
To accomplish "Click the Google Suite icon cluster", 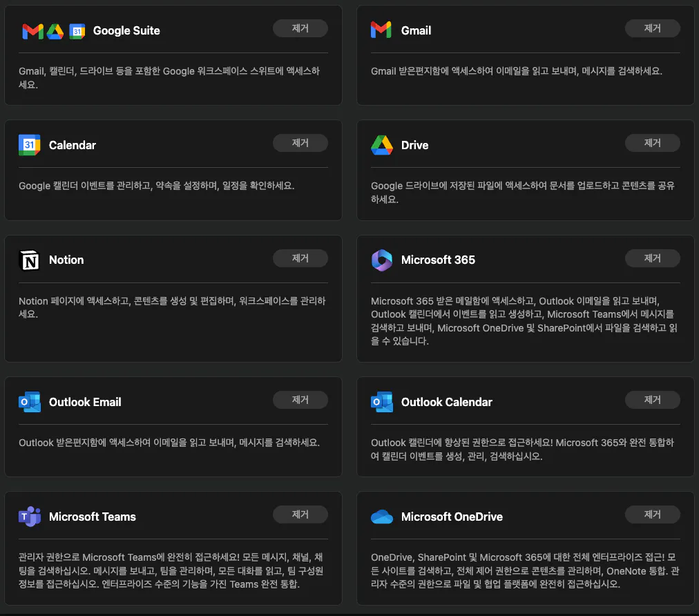I will [52, 30].
